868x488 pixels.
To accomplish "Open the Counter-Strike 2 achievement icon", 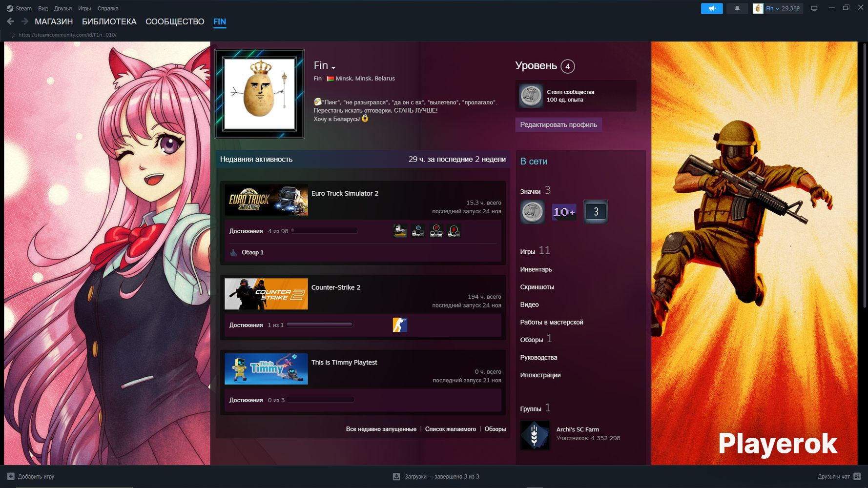I will coord(400,325).
